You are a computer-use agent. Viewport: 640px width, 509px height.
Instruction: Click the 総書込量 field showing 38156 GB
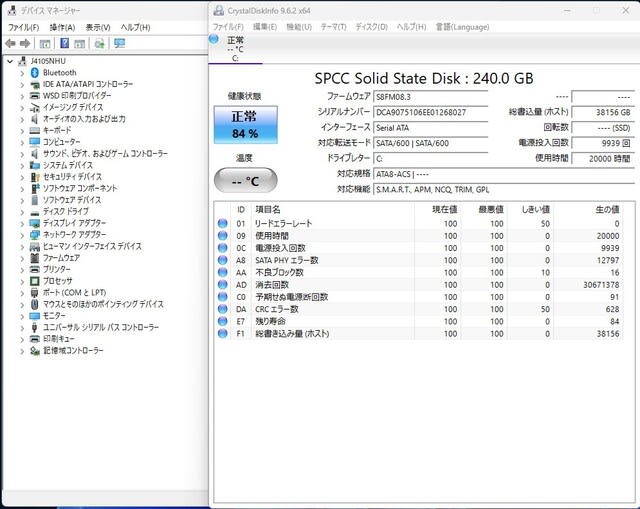click(603, 112)
